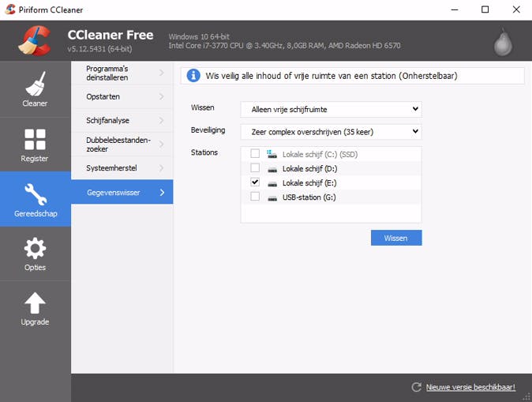Viewport: 532px width, 402px height.
Task: Click the Lokale schijf (D:) drive icon
Action: pos(272,170)
